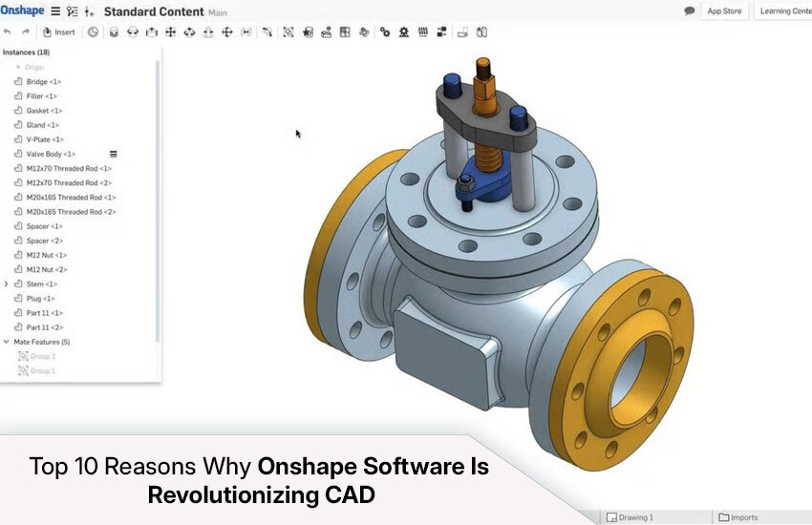The image size is (812, 525).
Task: Redo the last undone action
Action: 26,32
